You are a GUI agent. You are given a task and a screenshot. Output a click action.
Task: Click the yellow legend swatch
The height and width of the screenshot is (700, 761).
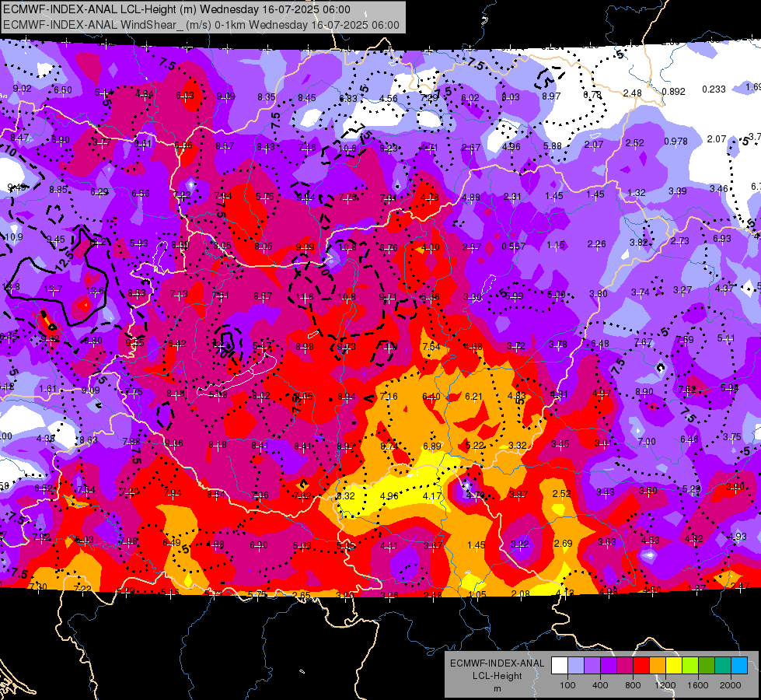[x=674, y=666]
